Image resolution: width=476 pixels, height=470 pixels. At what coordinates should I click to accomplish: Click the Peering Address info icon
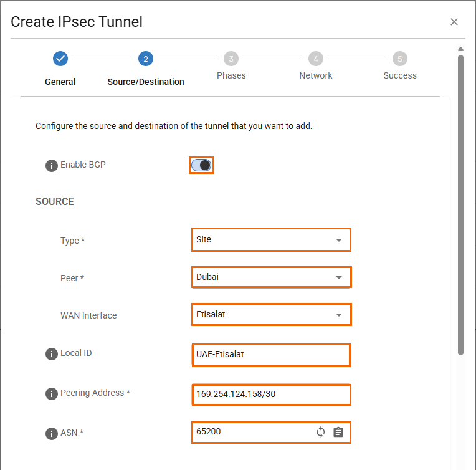(52, 394)
